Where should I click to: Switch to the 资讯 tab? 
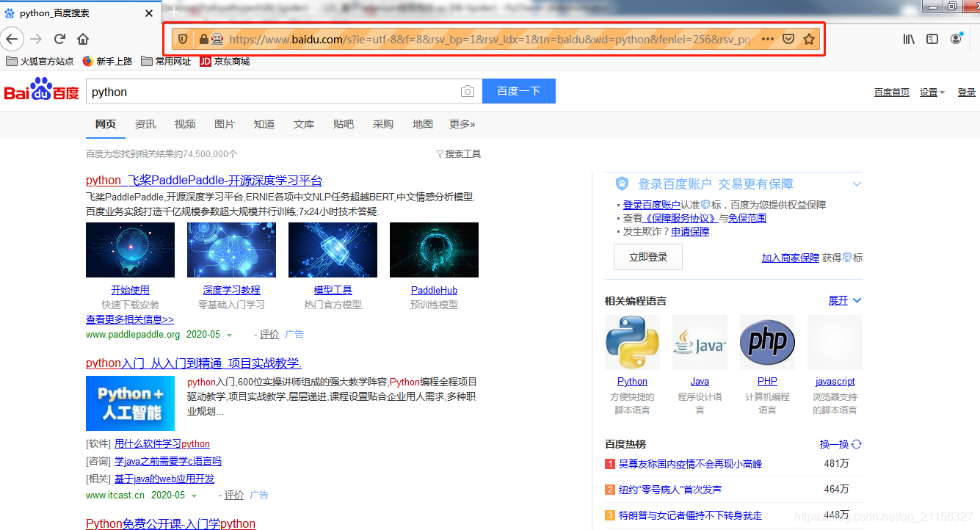[145, 124]
